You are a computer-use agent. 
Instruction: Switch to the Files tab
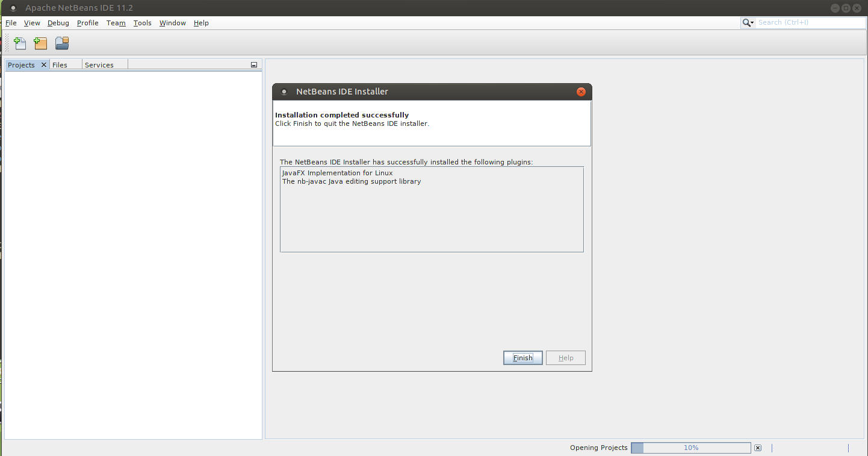[60, 65]
